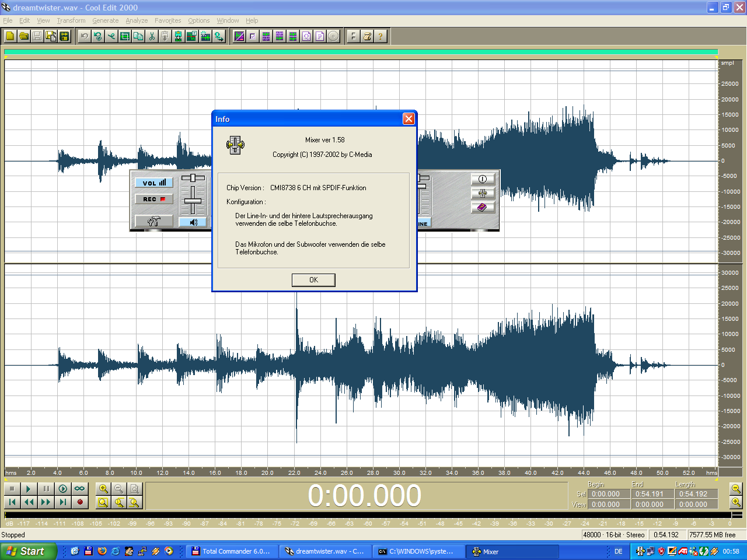Open the Favorites menu
Viewport: 747px width, 560px height.
167,20
